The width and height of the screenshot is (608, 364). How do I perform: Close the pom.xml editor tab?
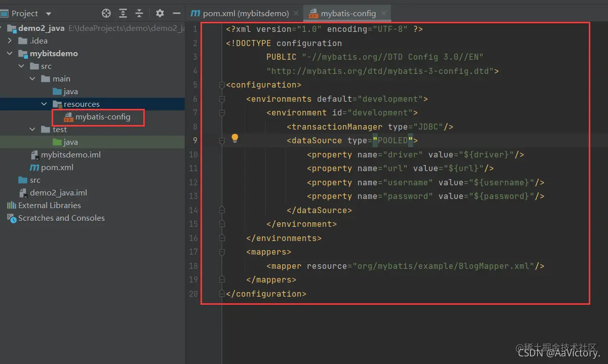click(x=297, y=14)
